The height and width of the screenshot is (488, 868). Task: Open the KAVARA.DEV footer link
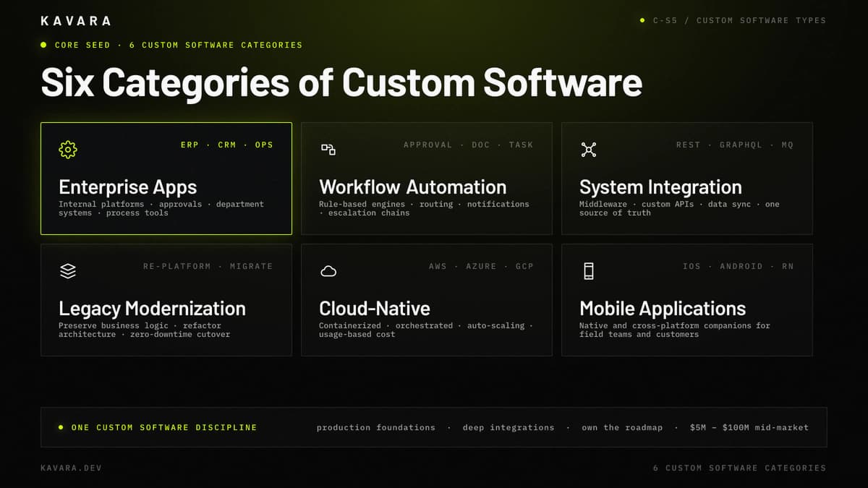(71, 468)
